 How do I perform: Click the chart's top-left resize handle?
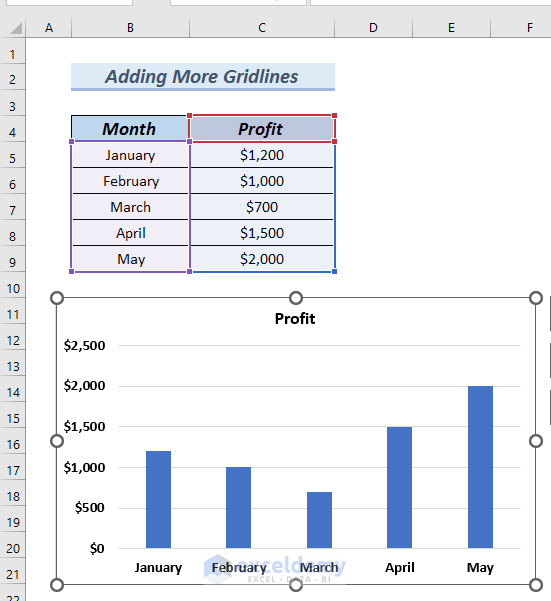coord(57,298)
